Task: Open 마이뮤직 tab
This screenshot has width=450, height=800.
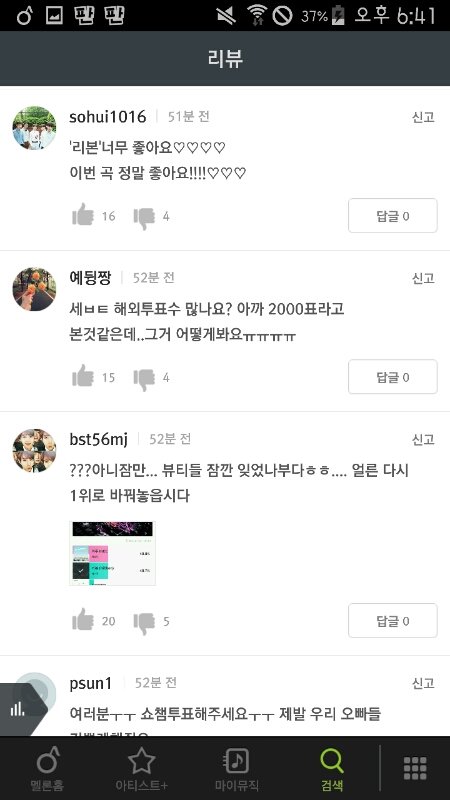Action: tap(236, 769)
